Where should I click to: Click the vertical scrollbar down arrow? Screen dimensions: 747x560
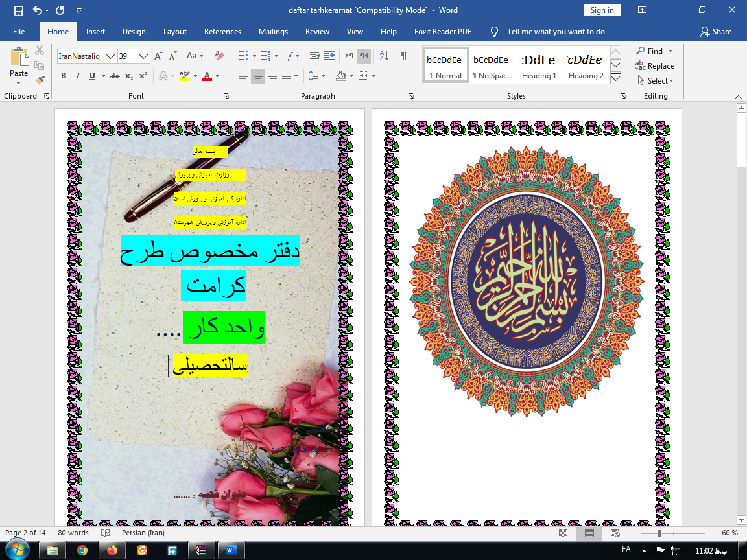tap(741, 520)
